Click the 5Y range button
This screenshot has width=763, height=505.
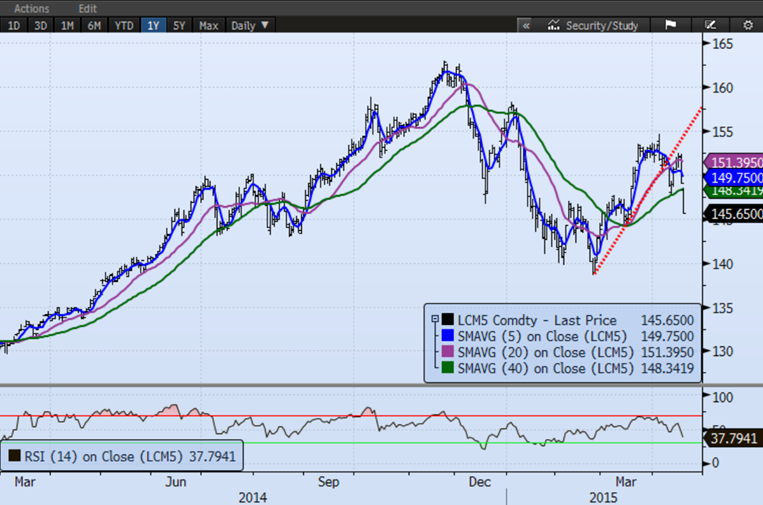pos(179,25)
